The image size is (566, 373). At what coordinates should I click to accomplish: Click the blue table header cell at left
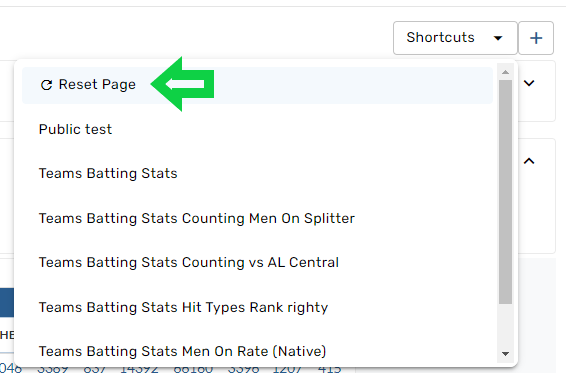pos(7,303)
